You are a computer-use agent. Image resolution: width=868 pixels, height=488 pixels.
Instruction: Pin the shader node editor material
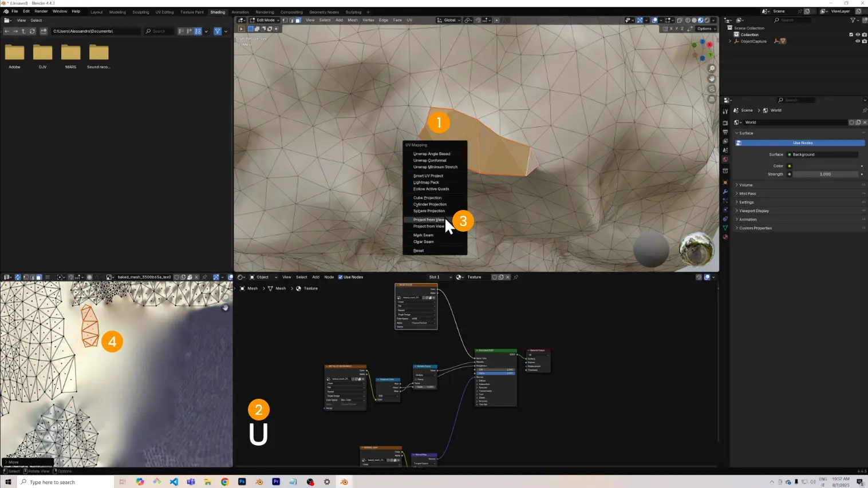point(516,277)
